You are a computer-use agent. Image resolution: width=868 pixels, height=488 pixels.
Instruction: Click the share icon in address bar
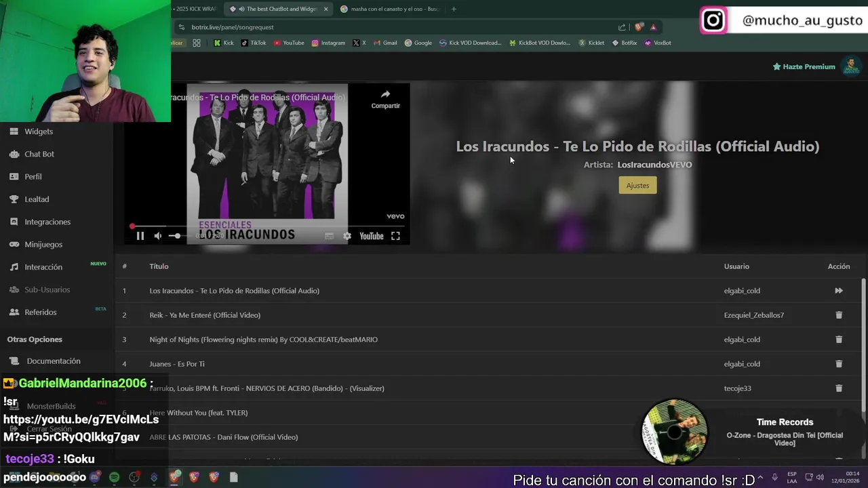coord(622,27)
